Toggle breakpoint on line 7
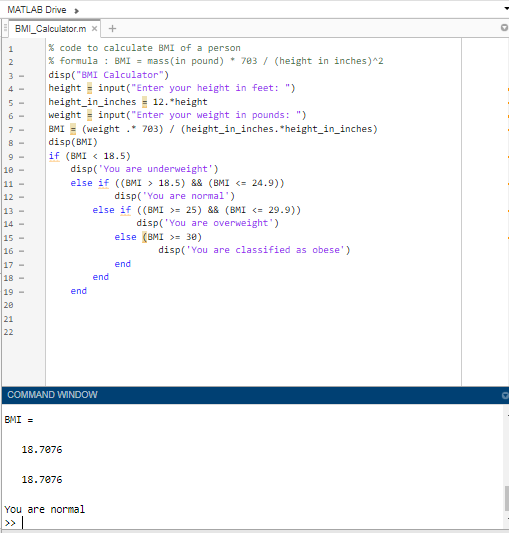Viewport: 509px width, 533px height. coord(21,130)
